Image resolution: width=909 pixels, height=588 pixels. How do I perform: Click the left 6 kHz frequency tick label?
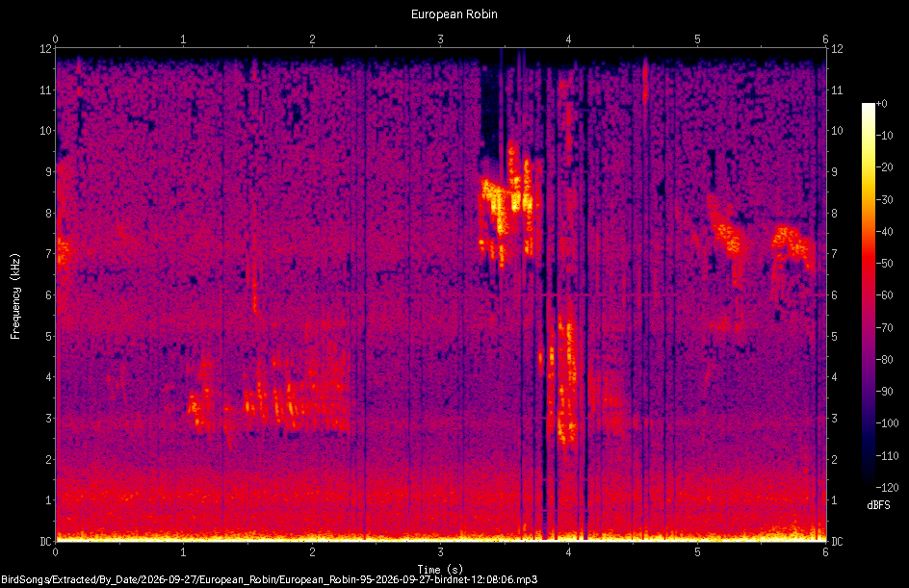point(49,294)
